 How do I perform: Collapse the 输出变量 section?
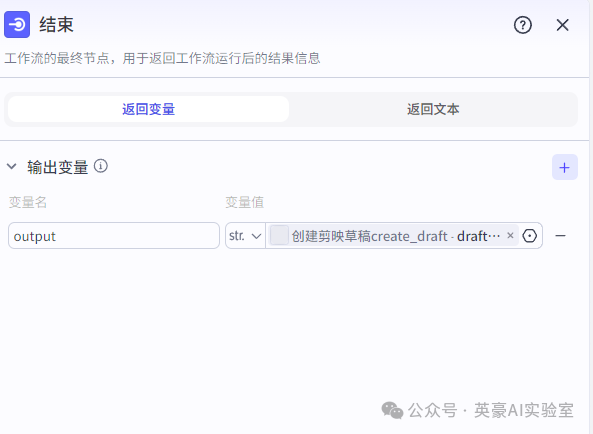coord(12,166)
